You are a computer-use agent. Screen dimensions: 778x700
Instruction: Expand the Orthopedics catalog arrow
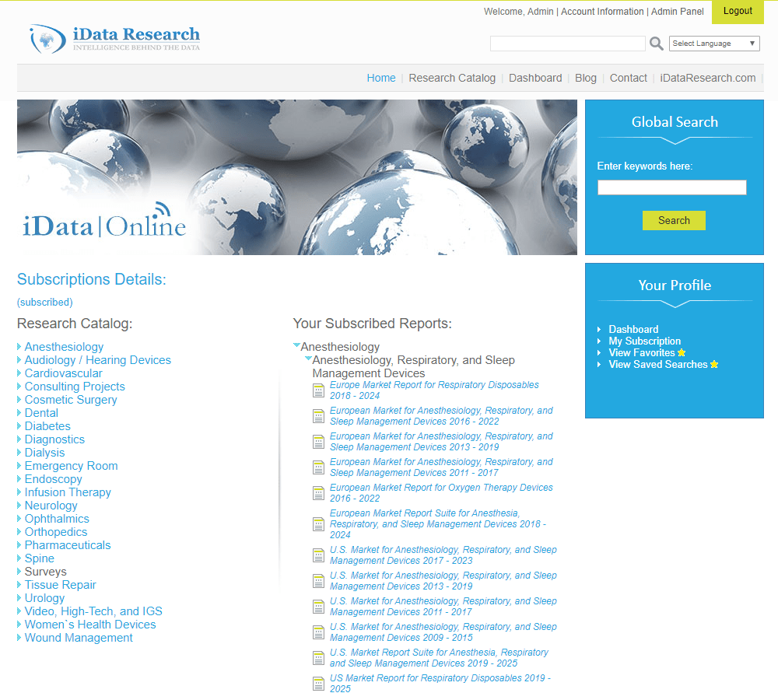(x=19, y=532)
